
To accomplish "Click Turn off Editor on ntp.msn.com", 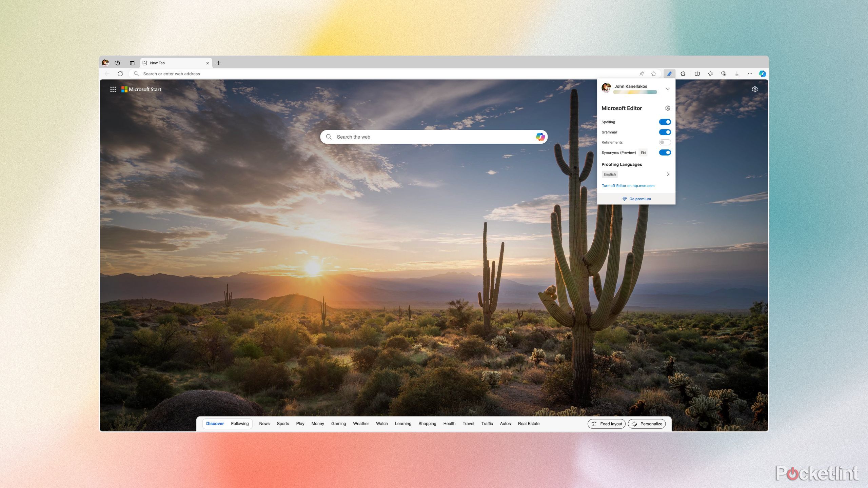I will pos(628,186).
